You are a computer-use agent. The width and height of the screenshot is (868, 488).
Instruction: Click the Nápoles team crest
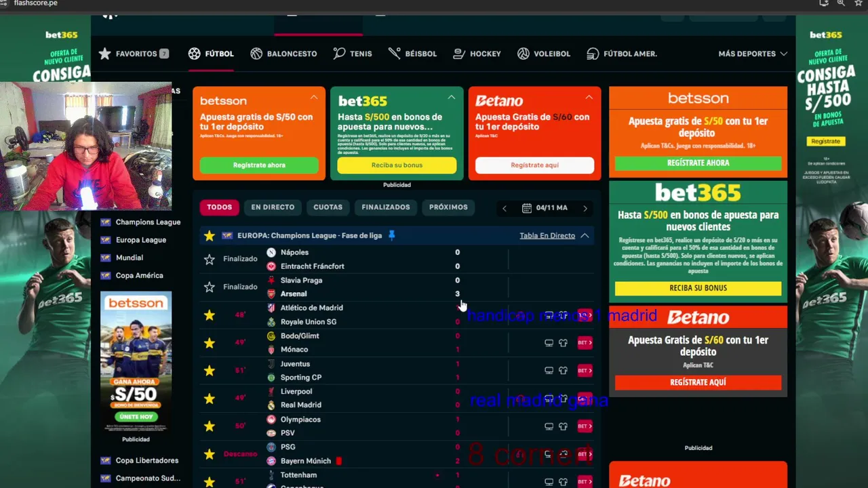pyautogui.click(x=271, y=252)
